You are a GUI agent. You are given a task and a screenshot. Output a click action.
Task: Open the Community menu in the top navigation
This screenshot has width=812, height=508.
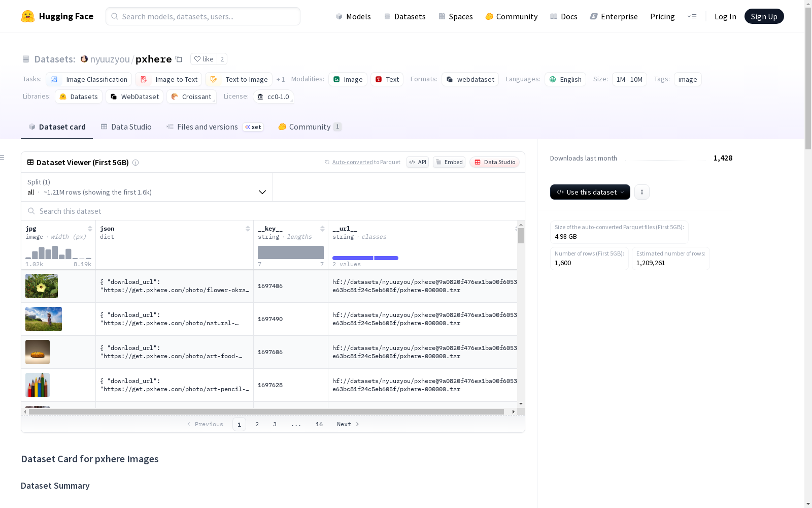[x=511, y=16]
